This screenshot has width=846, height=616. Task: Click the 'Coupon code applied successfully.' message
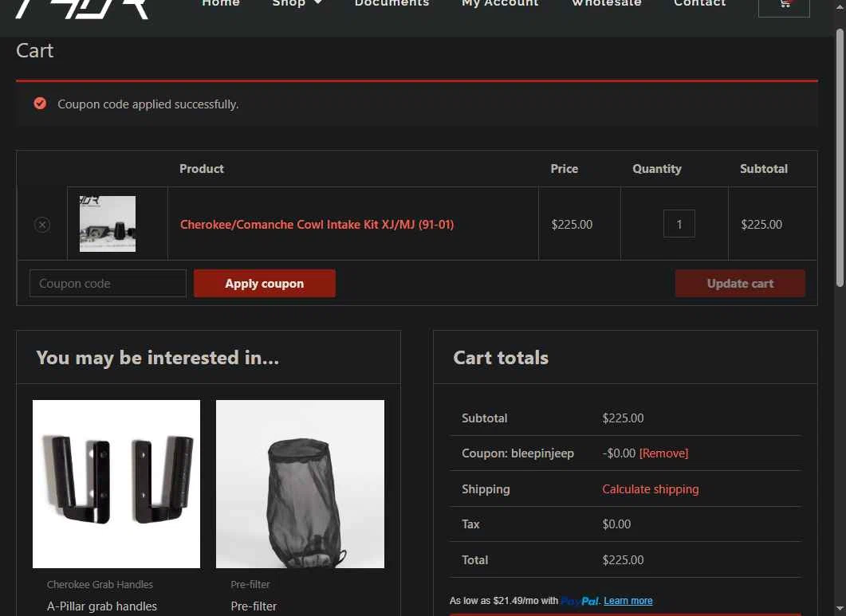(148, 104)
